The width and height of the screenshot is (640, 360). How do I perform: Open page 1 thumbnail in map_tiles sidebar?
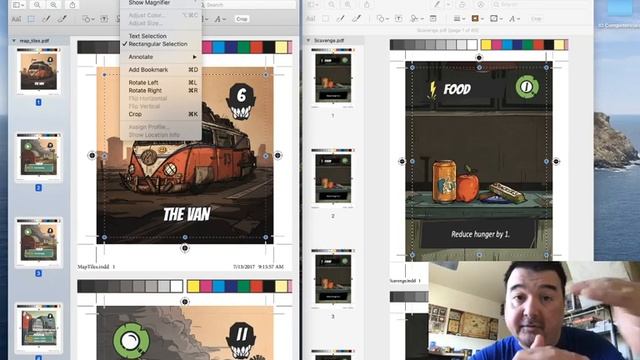pos(39,71)
